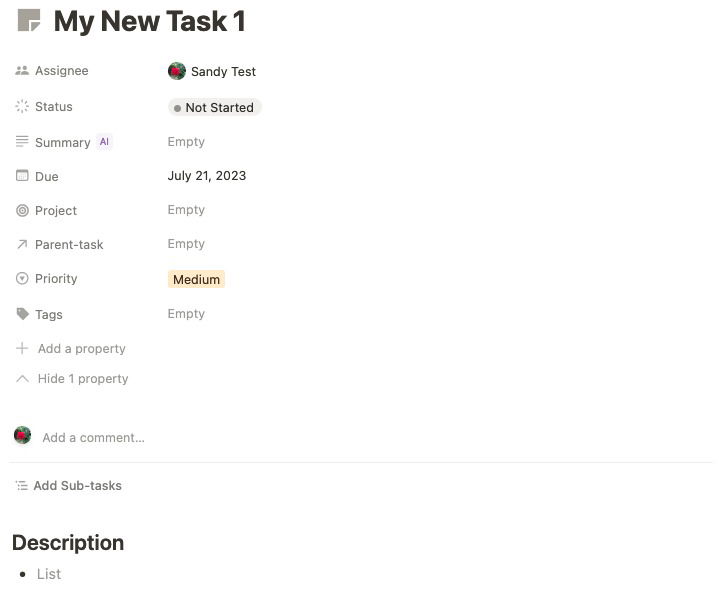The width and height of the screenshot is (719, 596).
Task: Click the Assignee people icon
Action: coord(22,71)
